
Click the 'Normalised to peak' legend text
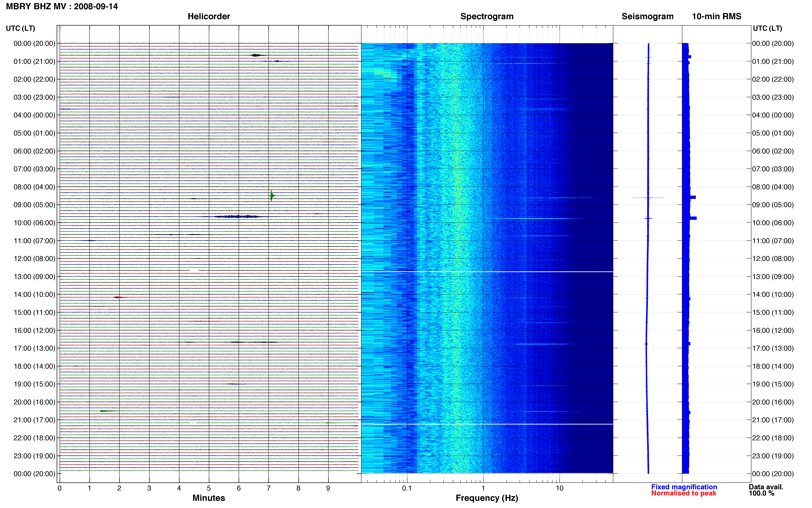[x=684, y=493]
